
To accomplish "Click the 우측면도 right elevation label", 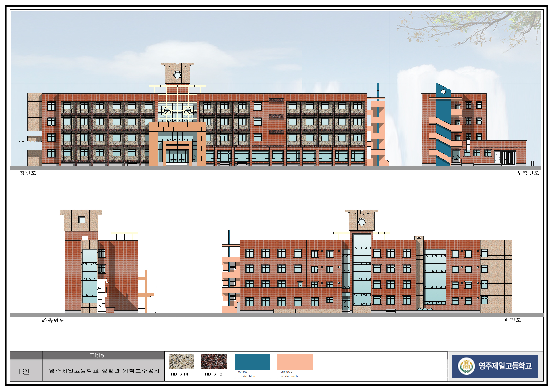I will [528, 173].
